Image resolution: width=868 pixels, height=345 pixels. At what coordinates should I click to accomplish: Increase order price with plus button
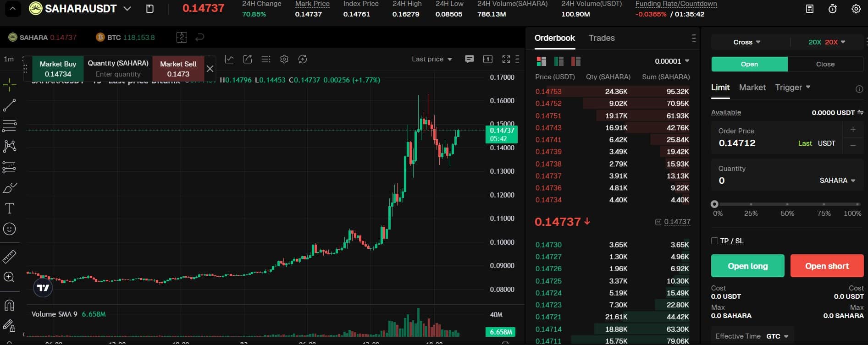pos(853,130)
